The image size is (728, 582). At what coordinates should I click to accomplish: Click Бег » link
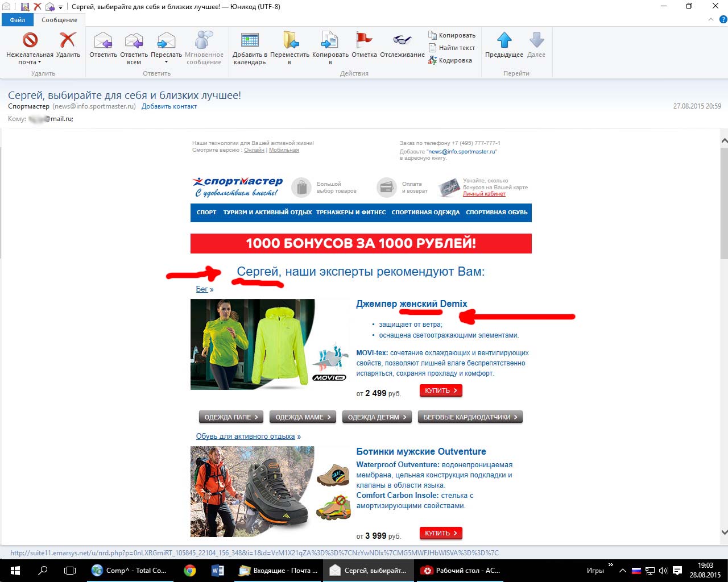(x=205, y=289)
